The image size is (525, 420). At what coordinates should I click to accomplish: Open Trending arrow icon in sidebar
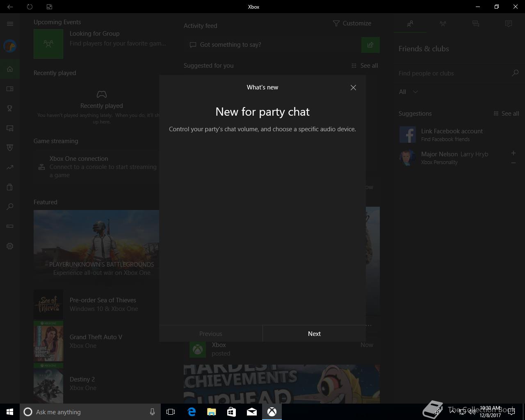coord(10,167)
